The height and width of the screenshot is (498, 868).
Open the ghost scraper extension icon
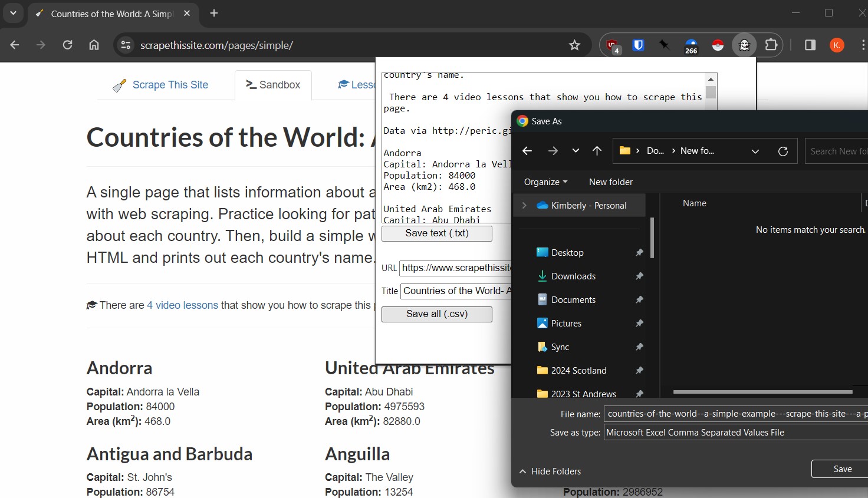click(x=744, y=45)
